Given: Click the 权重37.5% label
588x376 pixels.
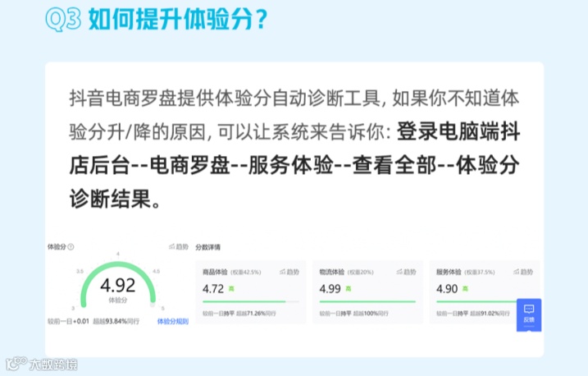Looking at the screenshot, I should pyautogui.click(x=480, y=272).
